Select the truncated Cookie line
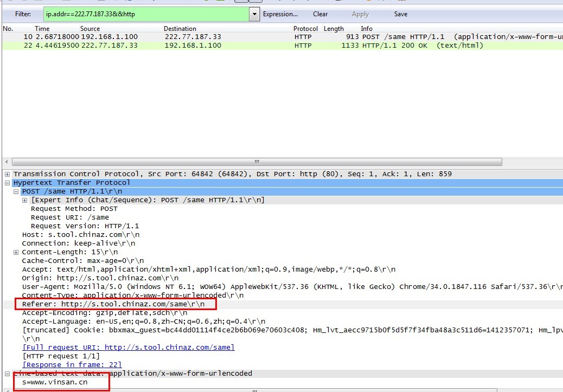The image size is (563, 392). click(x=292, y=330)
